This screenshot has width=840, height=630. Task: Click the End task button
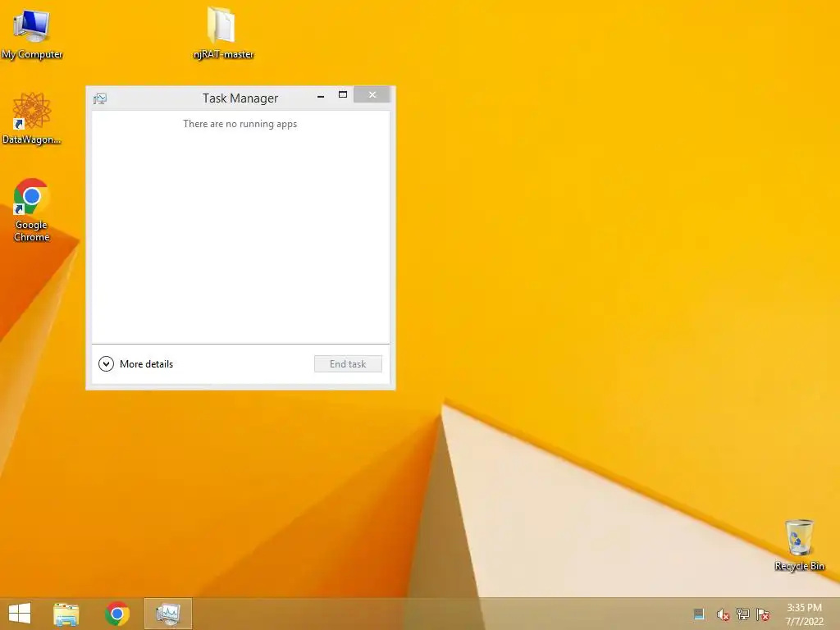348,363
